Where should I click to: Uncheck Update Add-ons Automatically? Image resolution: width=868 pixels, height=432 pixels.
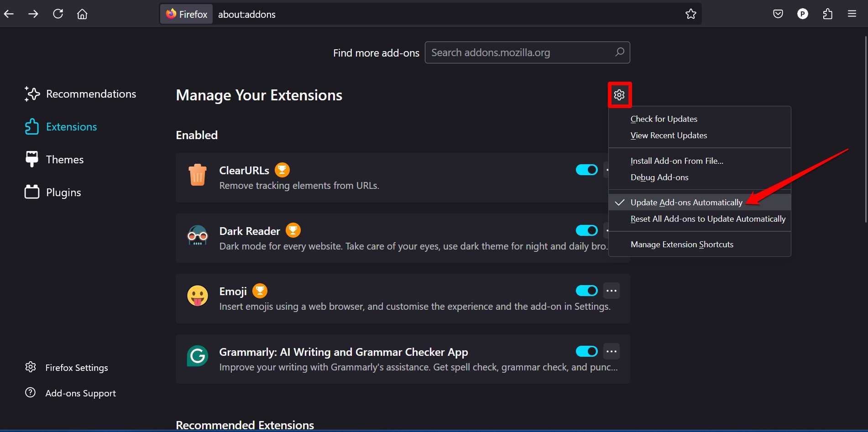click(686, 203)
